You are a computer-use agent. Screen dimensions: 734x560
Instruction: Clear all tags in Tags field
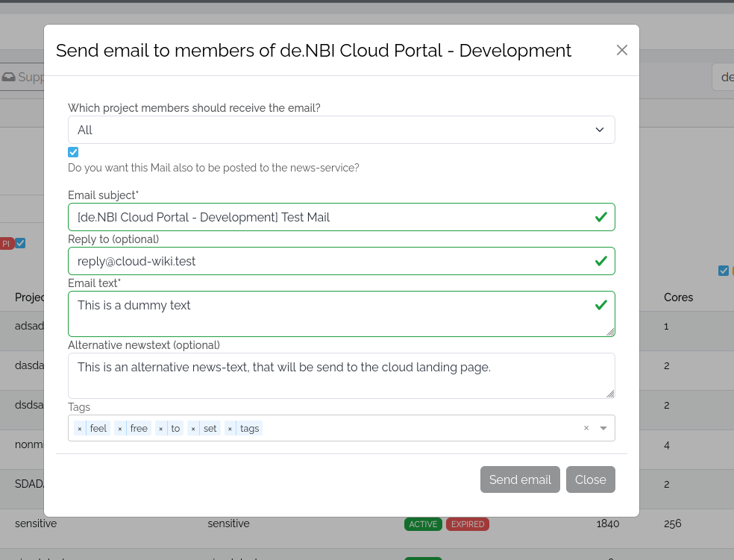(x=586, y=428)
